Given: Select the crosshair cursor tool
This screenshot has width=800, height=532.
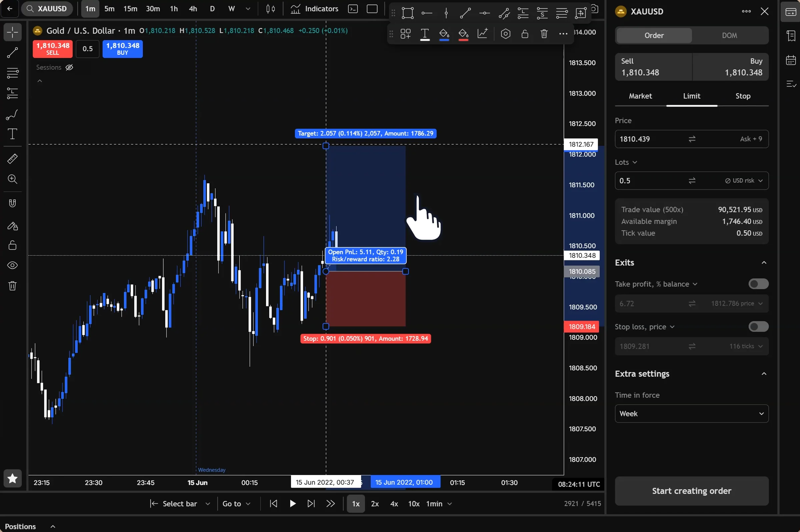Looking at the screenshot, I should (13, 33).
